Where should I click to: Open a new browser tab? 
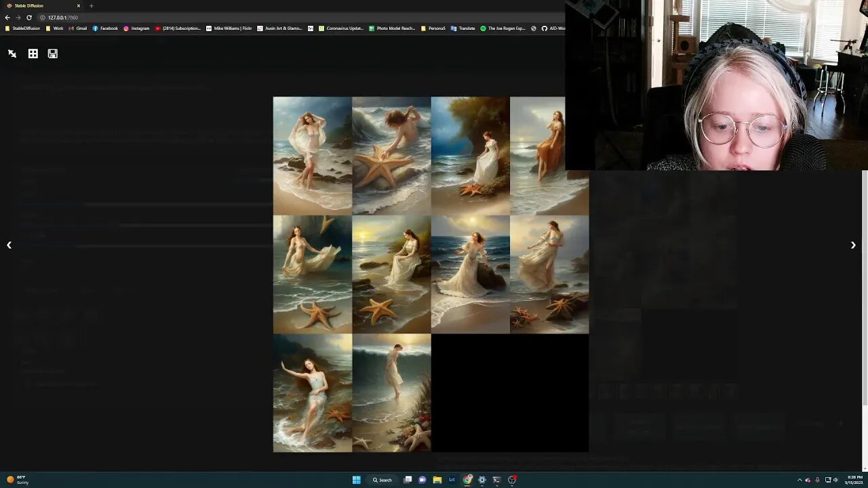click(92, 5)
